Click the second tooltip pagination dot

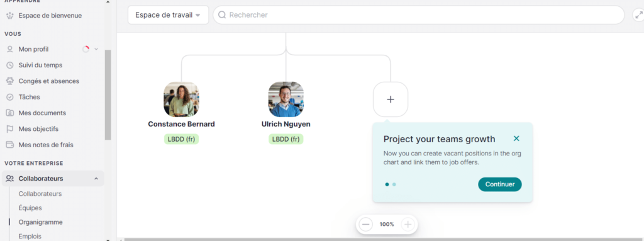click(x=394, y=184)
